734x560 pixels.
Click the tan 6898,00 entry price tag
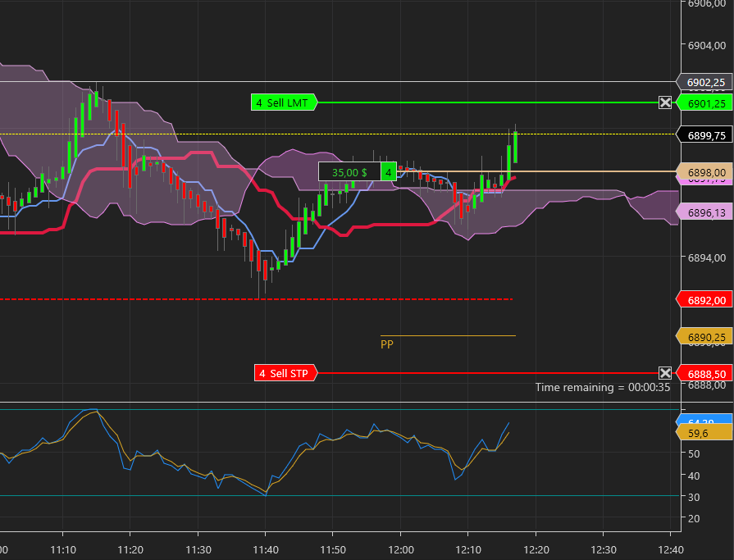(704, 172)
